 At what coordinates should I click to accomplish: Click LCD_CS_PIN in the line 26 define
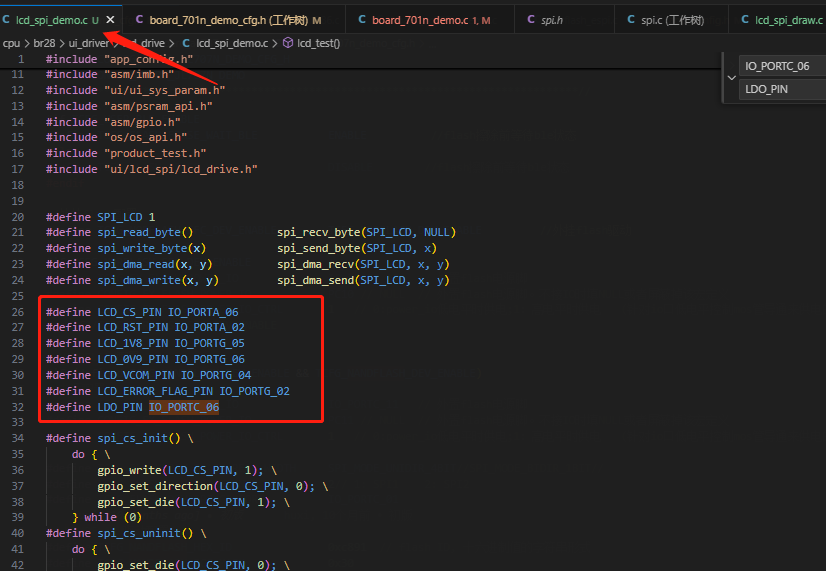(130, 312)
